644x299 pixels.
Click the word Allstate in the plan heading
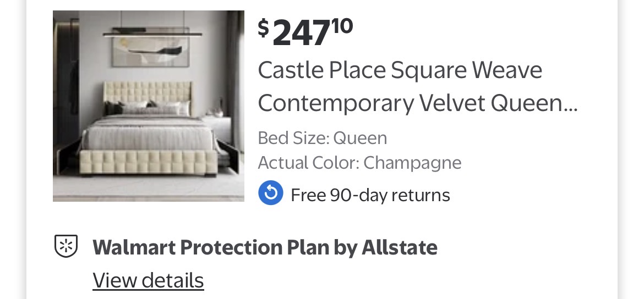click(399, 247)
